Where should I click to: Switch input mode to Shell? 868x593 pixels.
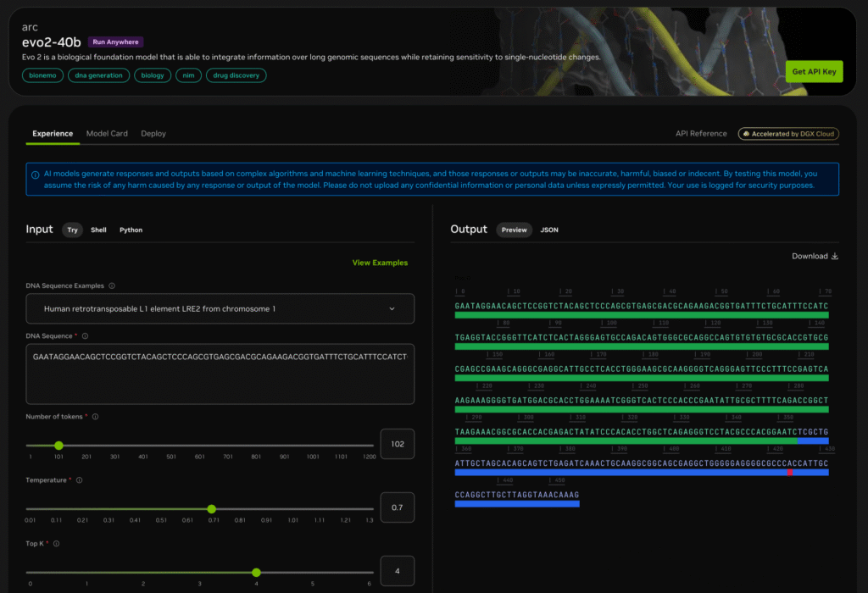(x=98, y=230)
